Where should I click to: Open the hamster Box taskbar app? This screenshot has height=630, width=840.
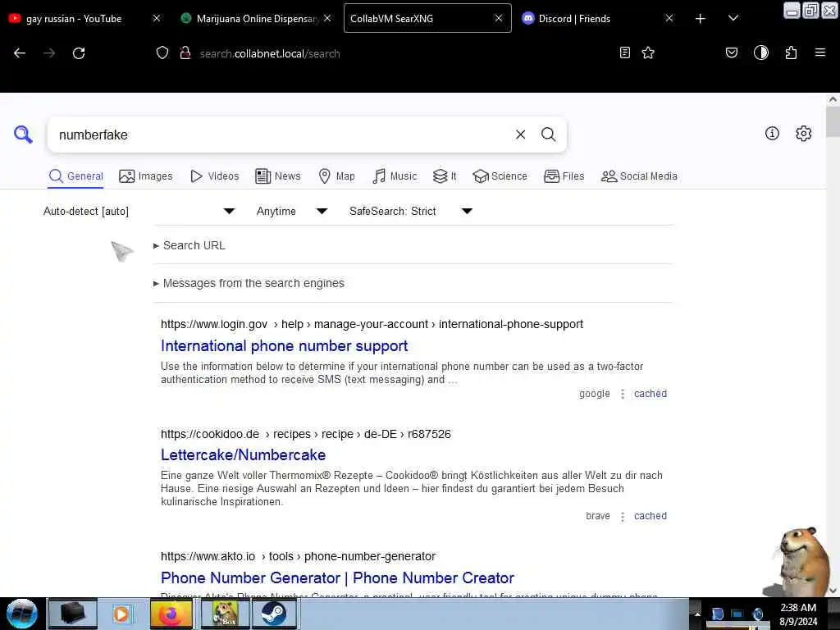(x=225, y=614)
